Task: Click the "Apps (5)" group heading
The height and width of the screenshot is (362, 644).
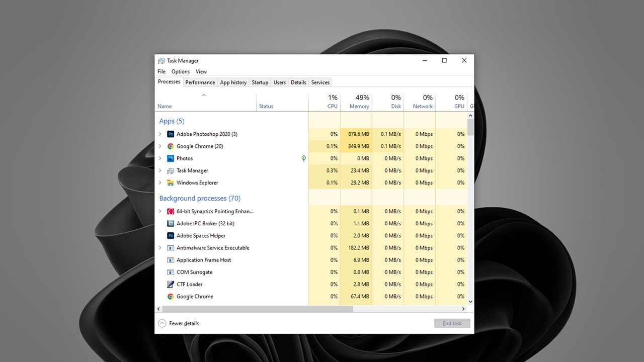Action: click(172, 121)
